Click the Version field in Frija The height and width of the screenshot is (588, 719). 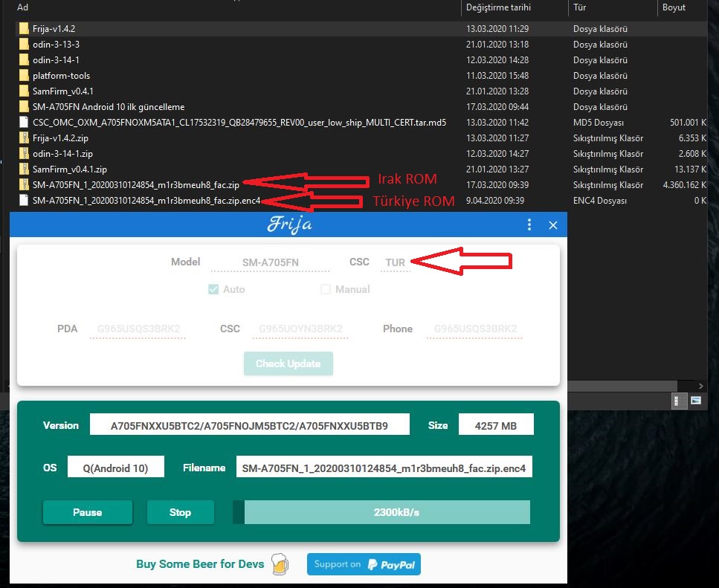click(x=249, y=424)
